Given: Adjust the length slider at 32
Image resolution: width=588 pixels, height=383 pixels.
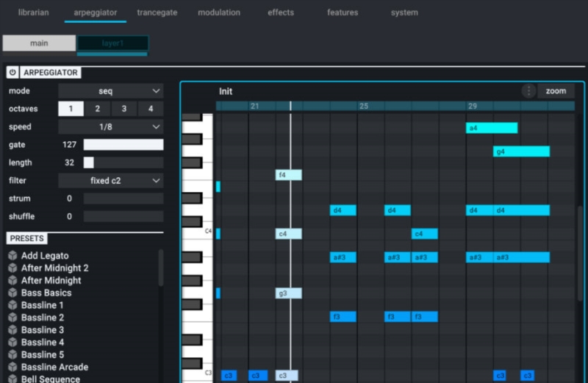Looking at the screenshot, I should click(123, 162).
